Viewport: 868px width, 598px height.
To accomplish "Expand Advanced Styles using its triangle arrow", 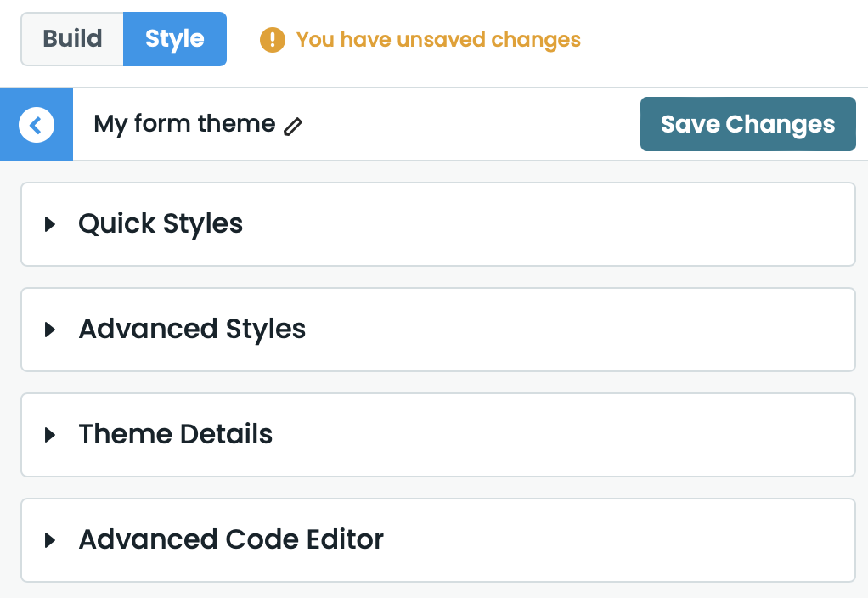I will [50, 330].
